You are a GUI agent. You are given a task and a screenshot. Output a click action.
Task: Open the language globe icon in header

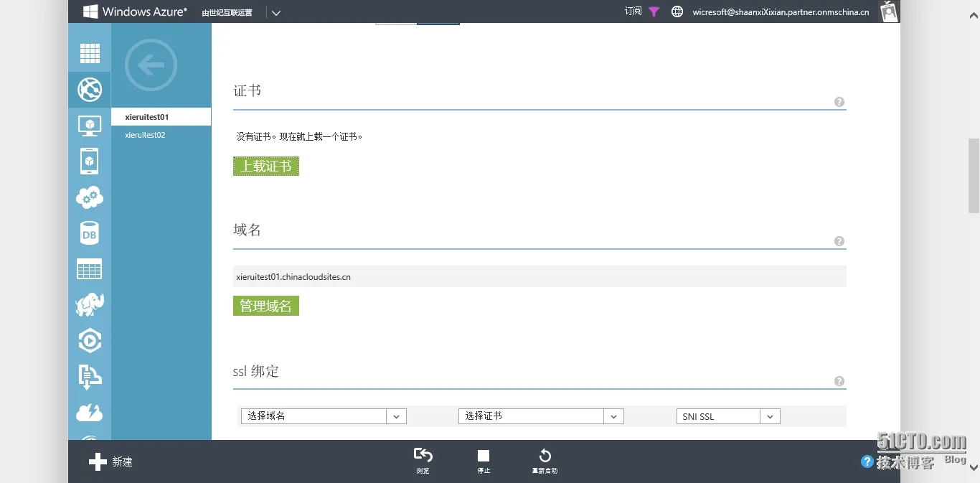(677, 11)
